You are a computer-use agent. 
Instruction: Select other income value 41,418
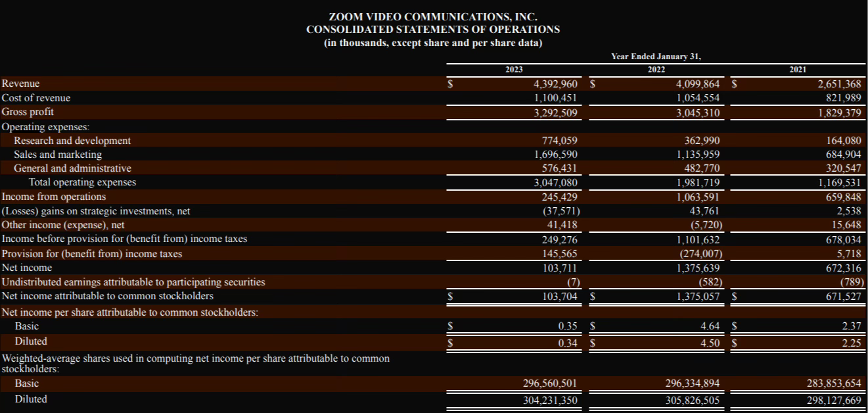click(x=562, y=225)
